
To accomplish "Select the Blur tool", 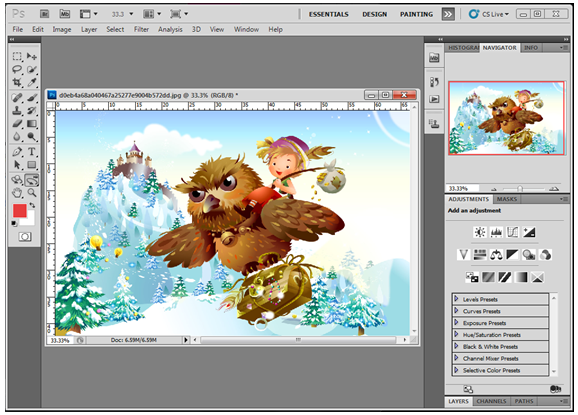I will 17,137.
